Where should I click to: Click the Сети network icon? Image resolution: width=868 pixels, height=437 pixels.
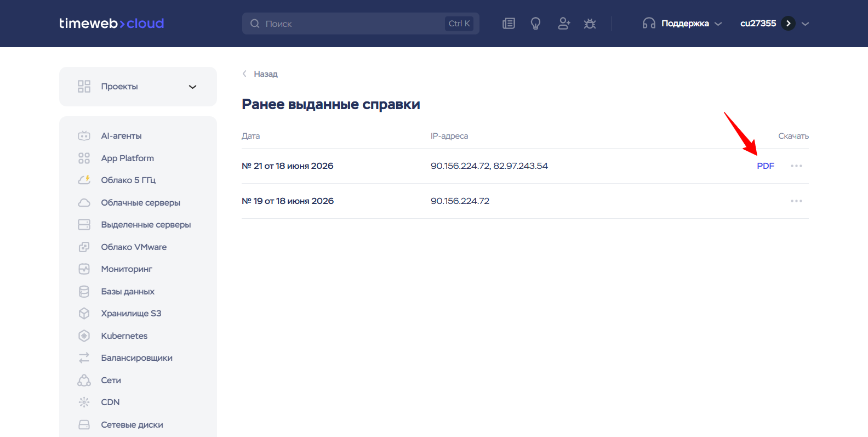click(84, 380)
